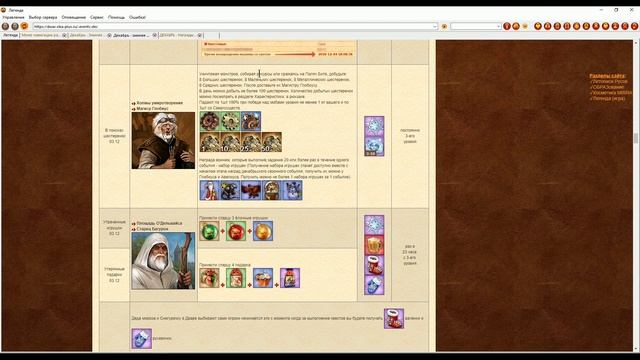This screenshot has width=640, height=360.
Task: Click the orange refresh icon left of address bar
Action: click(24, 26)
